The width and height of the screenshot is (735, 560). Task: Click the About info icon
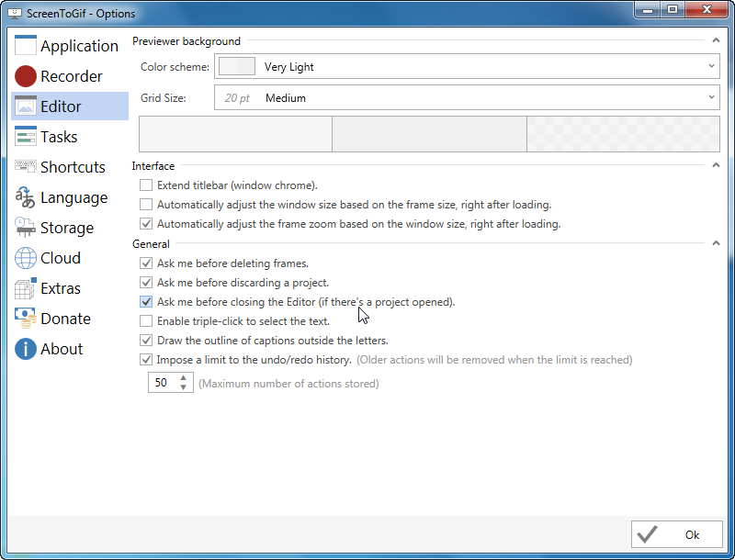(26, 349)
